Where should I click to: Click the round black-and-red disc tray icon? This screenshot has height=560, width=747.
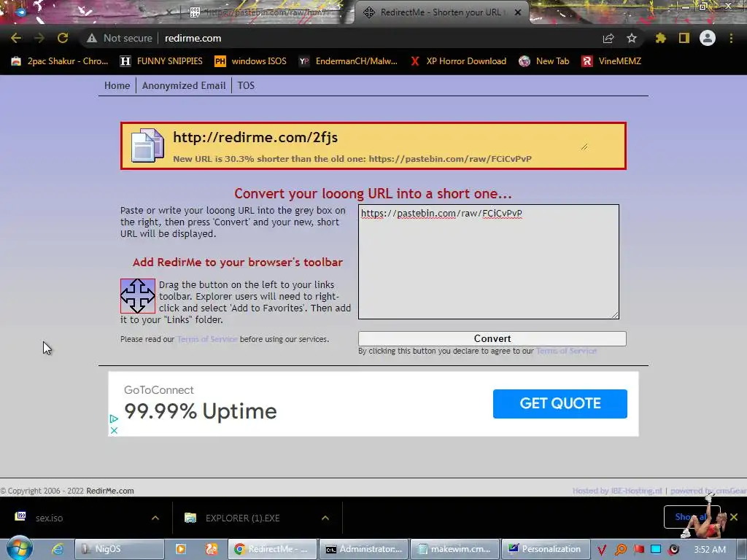click(x=673, y=550)
